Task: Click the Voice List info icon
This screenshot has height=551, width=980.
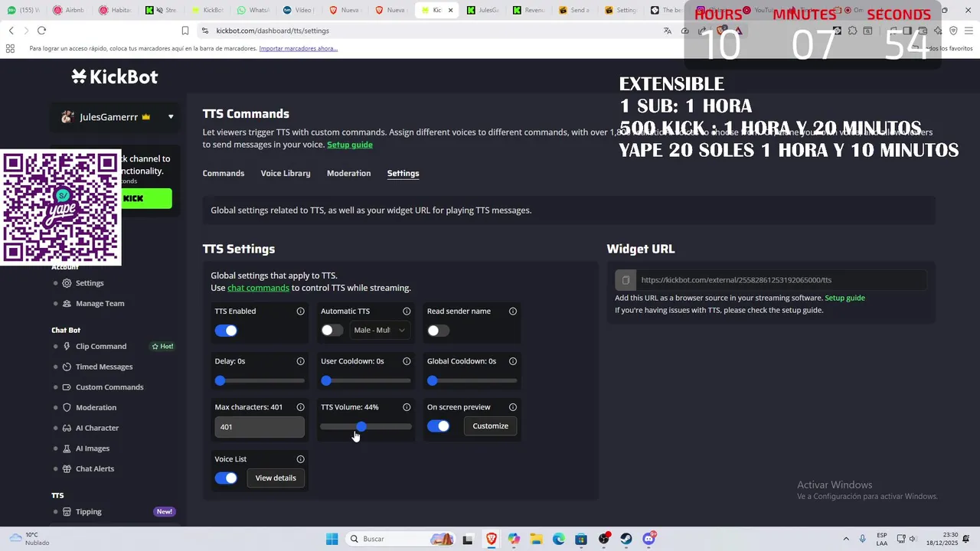Action: [x=300, y=459]
